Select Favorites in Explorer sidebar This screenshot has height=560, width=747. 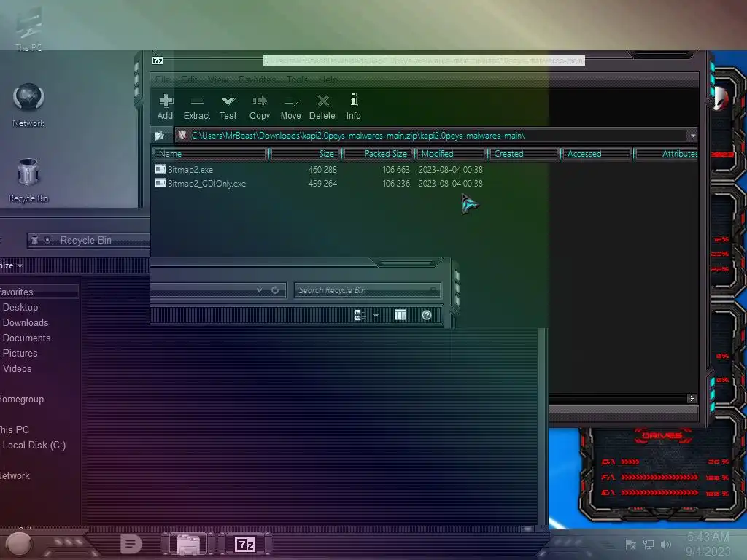tap(16, 292)
